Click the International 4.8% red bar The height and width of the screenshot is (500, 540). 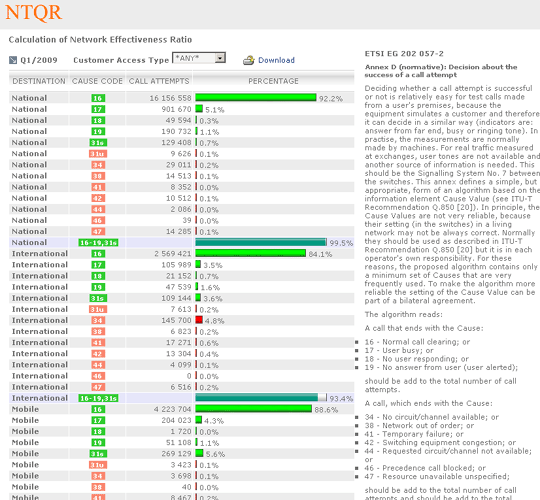199,320
